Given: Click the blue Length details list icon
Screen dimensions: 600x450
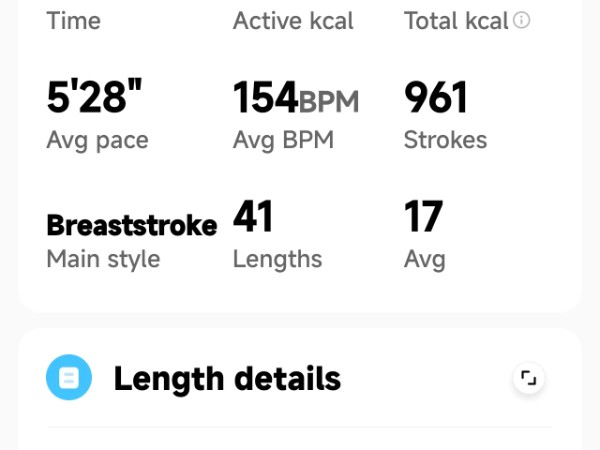Looking at the screenshot, I should tap(69, 378).
